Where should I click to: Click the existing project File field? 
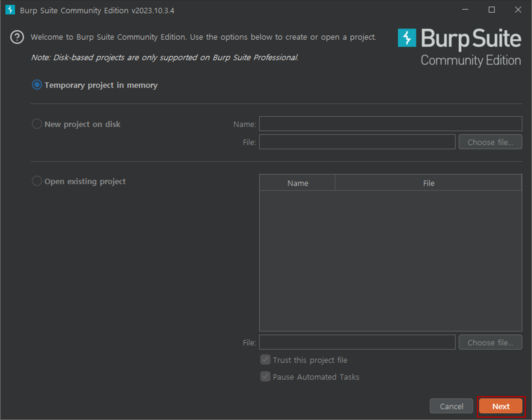pos(357,342)
